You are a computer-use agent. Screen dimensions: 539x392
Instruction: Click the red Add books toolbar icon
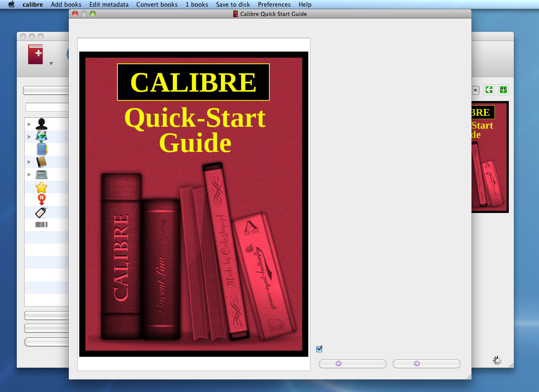point(36,55)
